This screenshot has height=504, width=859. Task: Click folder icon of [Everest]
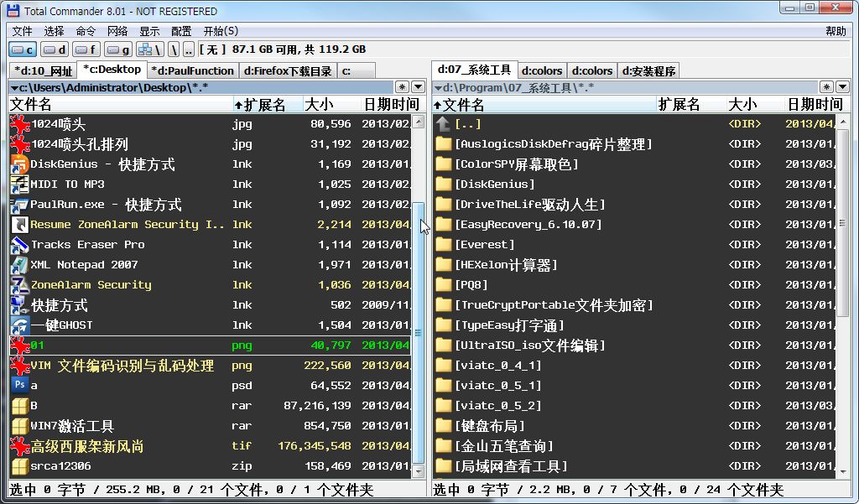pos(443,245)
